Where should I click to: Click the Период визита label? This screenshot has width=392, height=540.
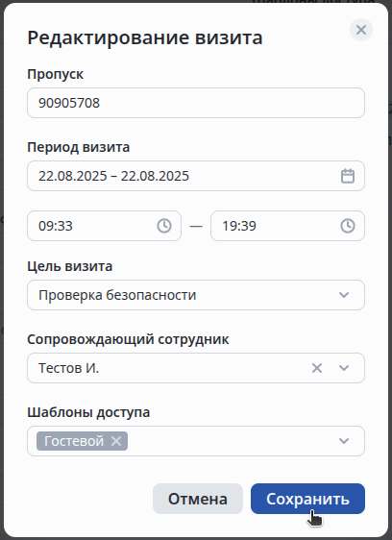(79, 147)
